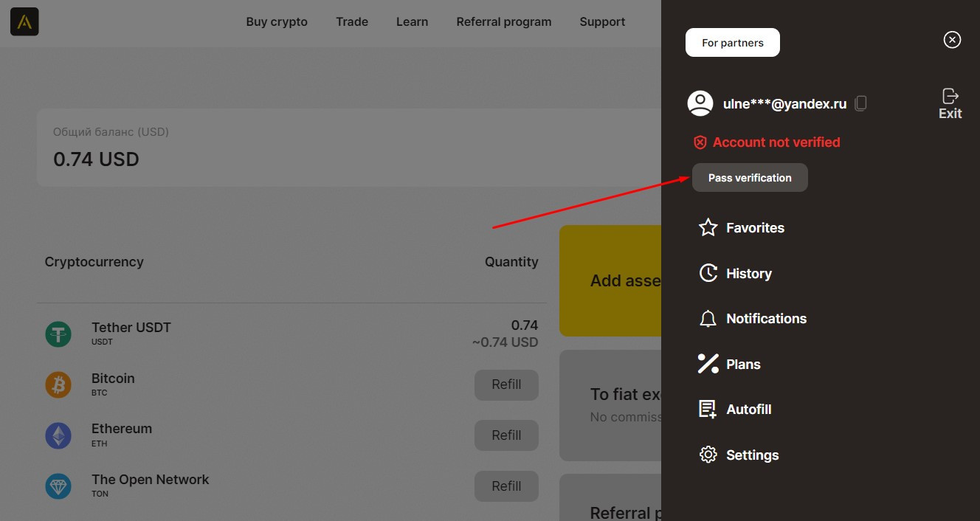Viewport: 980px width, 521px height.
Task: Click the Bitcoin coin icon
Action: [58, 384]
